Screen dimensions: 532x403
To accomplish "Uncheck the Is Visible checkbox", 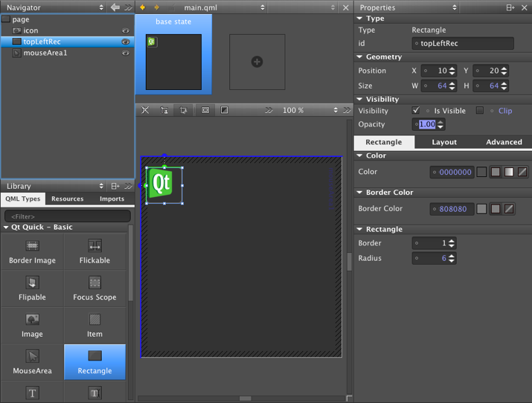I will click(x=416, y=111).
